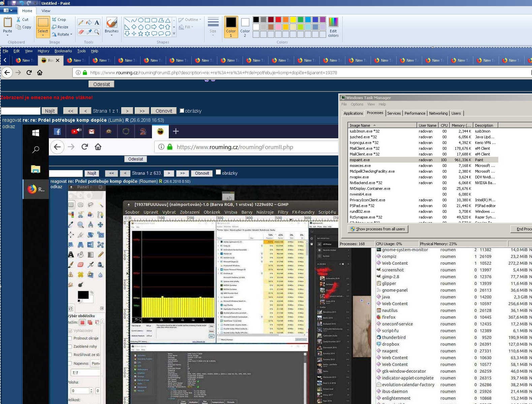Choose the Rounded rectangle shape

154,20
